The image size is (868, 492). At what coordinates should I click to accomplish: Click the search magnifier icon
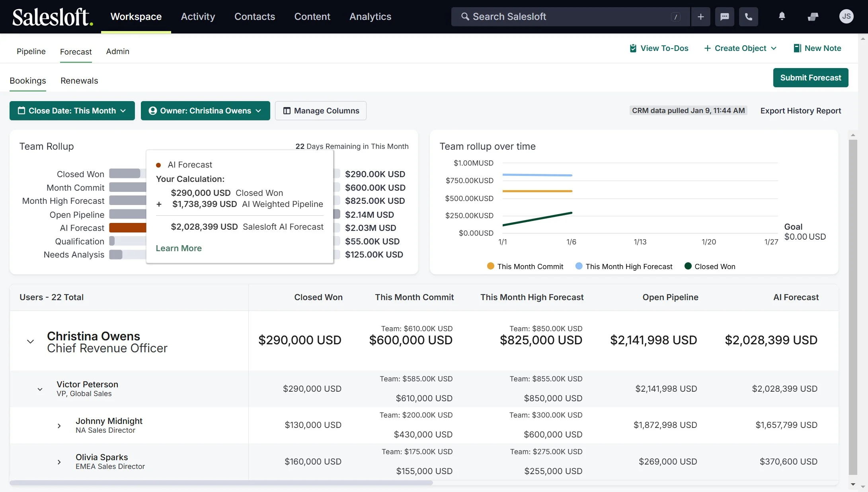coord(465,16)
